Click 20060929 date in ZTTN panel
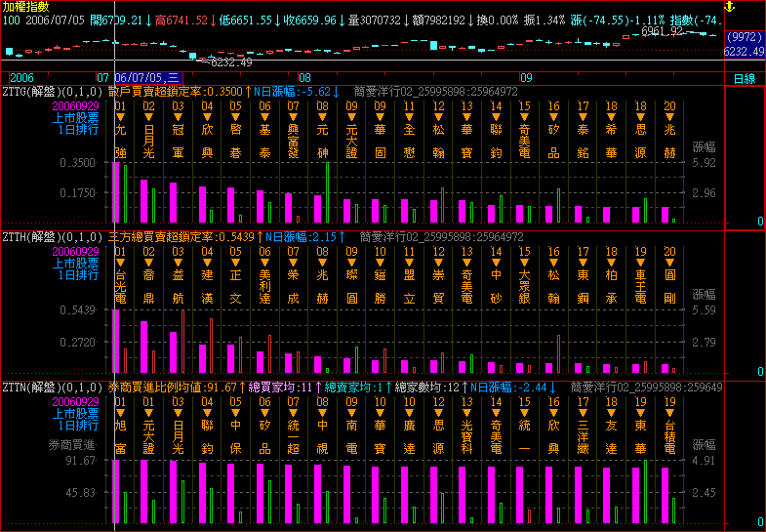This screenshot has width=766, height=532. (x=76, y=401)
